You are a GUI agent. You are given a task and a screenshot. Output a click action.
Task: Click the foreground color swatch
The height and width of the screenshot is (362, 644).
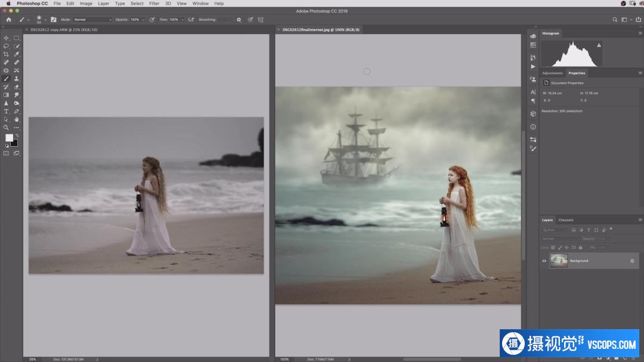pos(9,138)
